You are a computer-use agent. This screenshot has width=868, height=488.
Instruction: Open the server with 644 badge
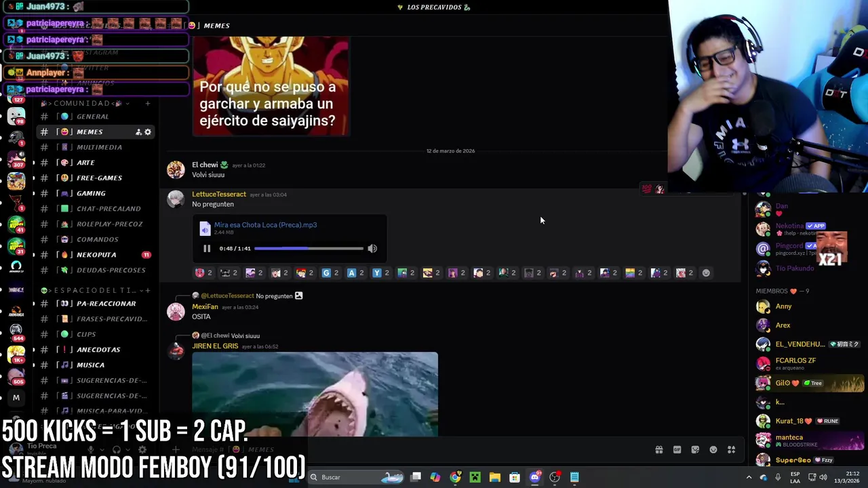click(16, 332)
